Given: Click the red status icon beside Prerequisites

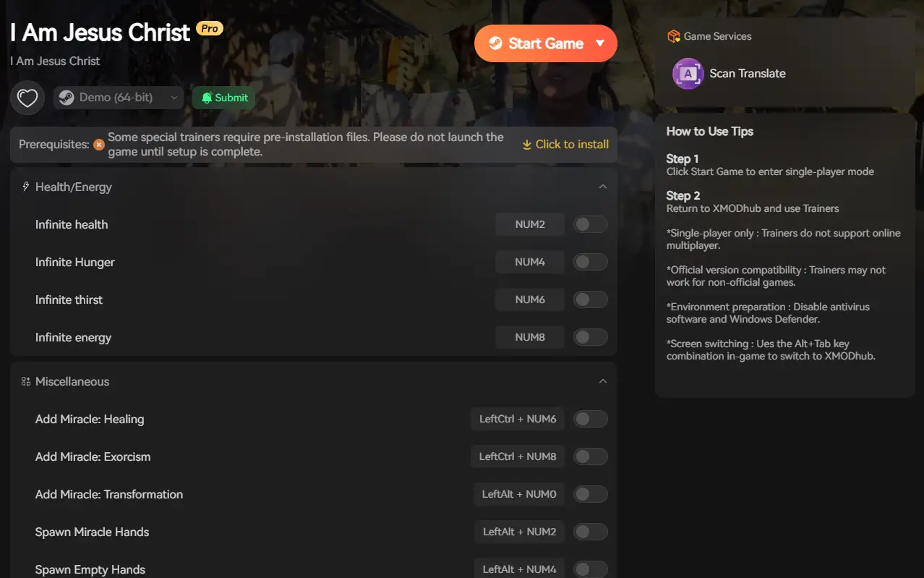Looking at the screenshot, I should pyautogui.click(x=98, y=144).
